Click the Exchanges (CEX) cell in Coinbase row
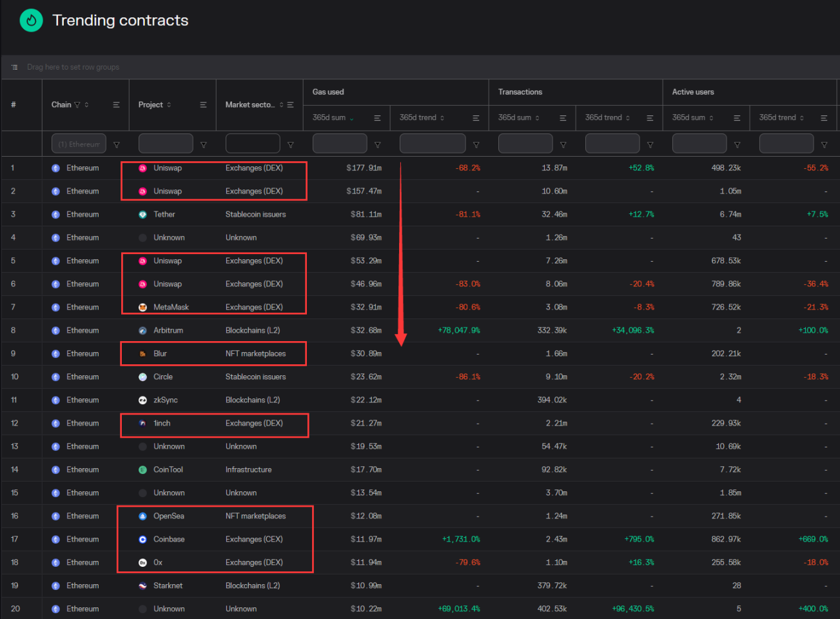Screen dimensions: 840x619 [x=254, y=540]
